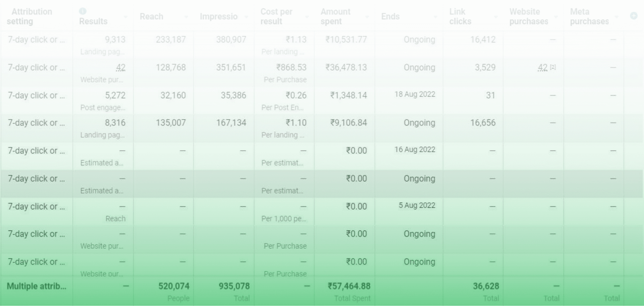Click the Reach result-type label under Results
The image size is (644, 306).
coord(116,219)
